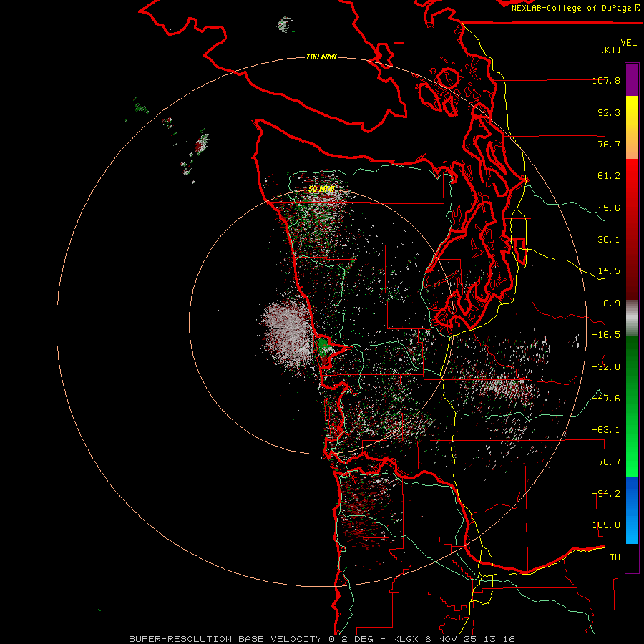Click the KLGX radar station identifier

click(406, 639)
